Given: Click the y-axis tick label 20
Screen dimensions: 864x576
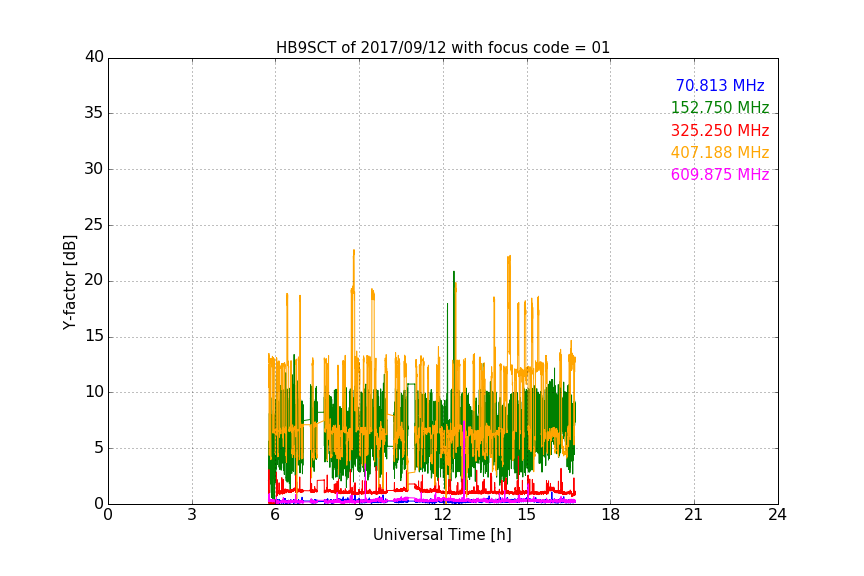Looking at the screenshot, I should coord(94,280).
